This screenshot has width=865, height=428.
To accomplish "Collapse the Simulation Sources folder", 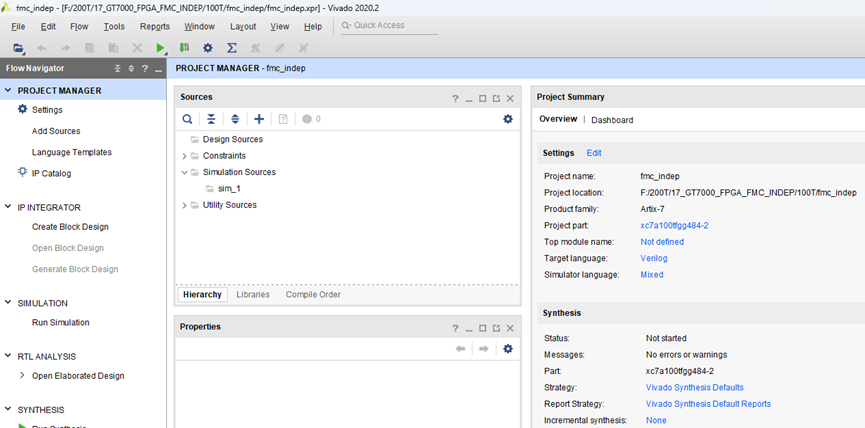I will [x=184, y=172].
